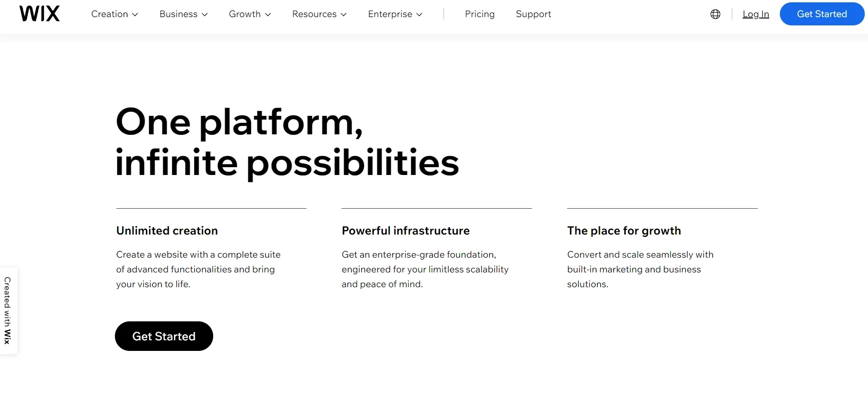Click the One platform headline text
868x404 pixels.
[287, 142]
